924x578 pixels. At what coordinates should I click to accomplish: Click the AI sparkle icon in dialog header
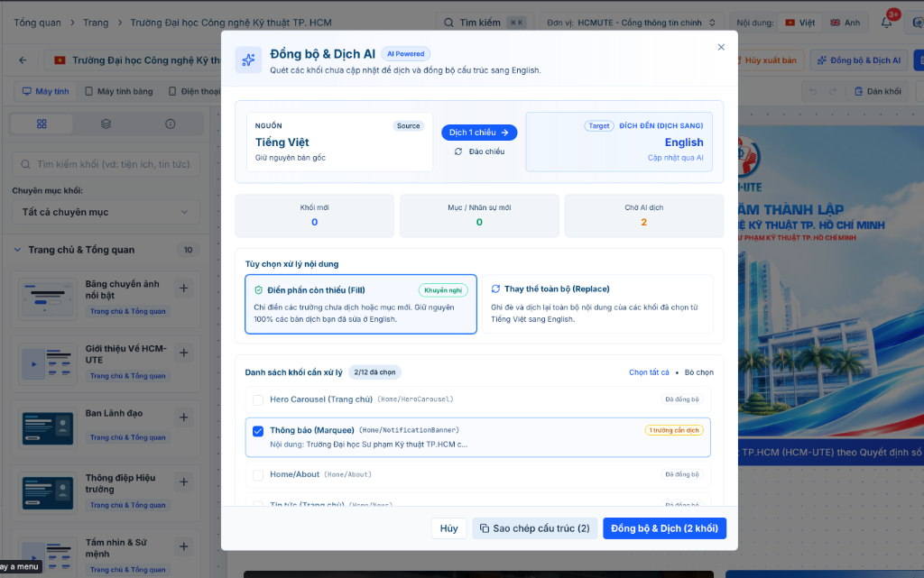click(x=248, y=60)
